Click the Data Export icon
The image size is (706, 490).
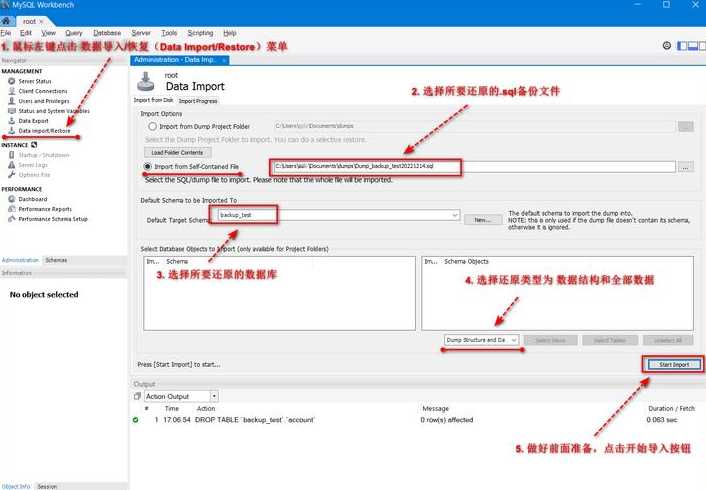(12, 121)
